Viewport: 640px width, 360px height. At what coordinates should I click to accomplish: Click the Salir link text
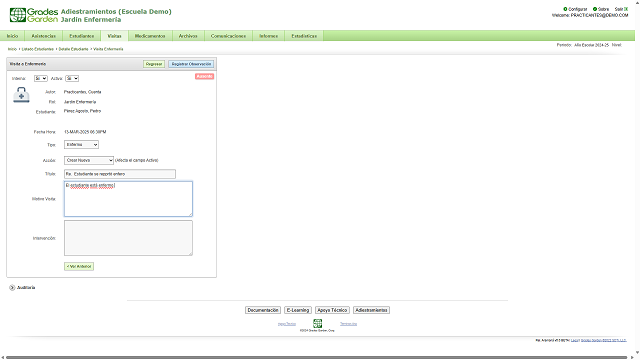tap(619, 9)
